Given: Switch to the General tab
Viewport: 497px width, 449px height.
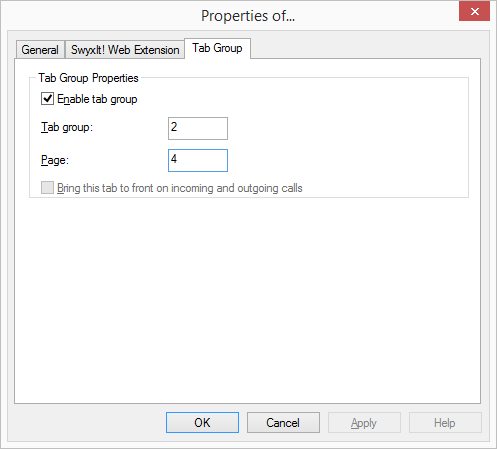Looking at the screenshot, I should [40, 50].
